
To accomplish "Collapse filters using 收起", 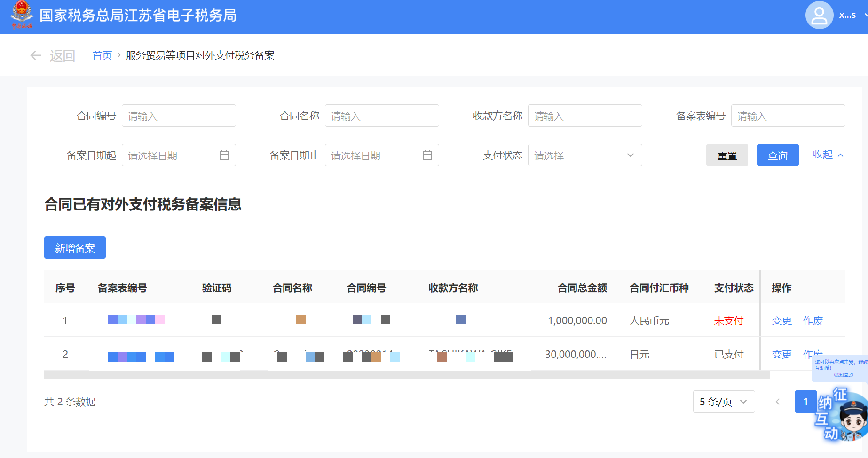I will pyautogui.click(x=828, y=155).
